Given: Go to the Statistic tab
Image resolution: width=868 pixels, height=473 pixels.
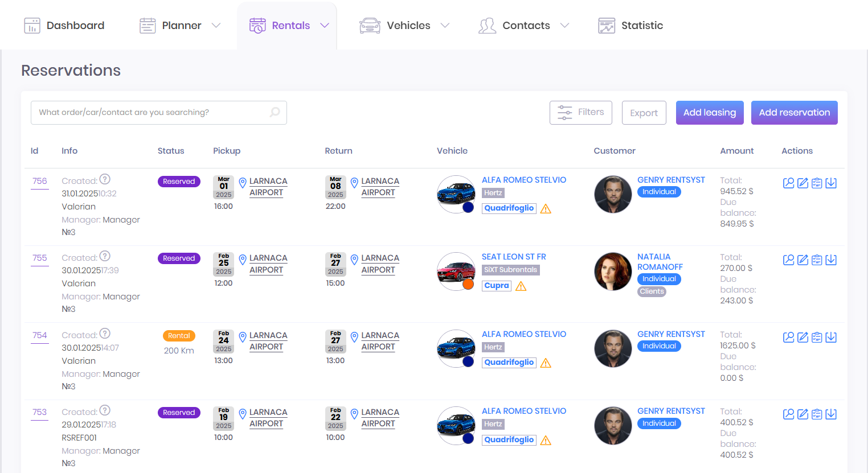Looking at the screenshot, I should click(x=630, y=26).
